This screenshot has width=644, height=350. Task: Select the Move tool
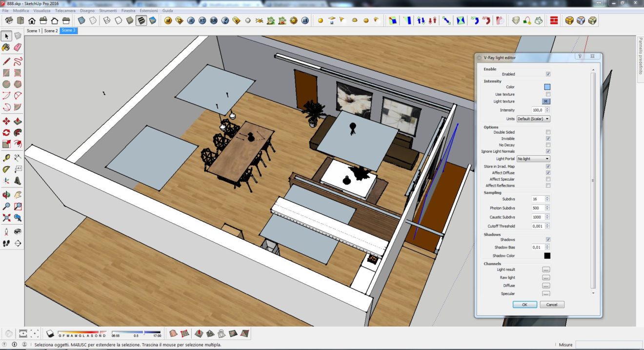coord(6,121)
